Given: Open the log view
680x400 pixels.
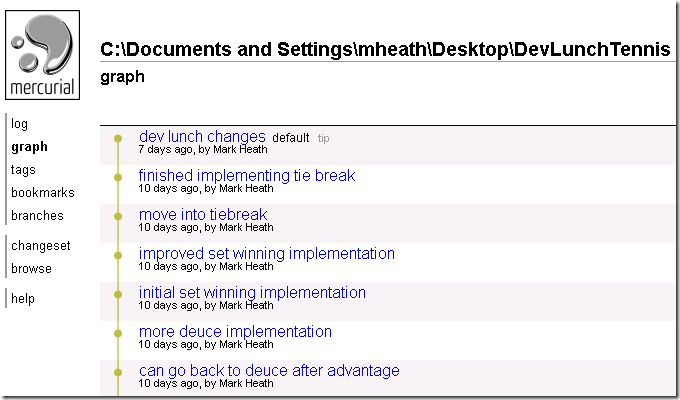Looking at the screenshot, I should point(20,124).
